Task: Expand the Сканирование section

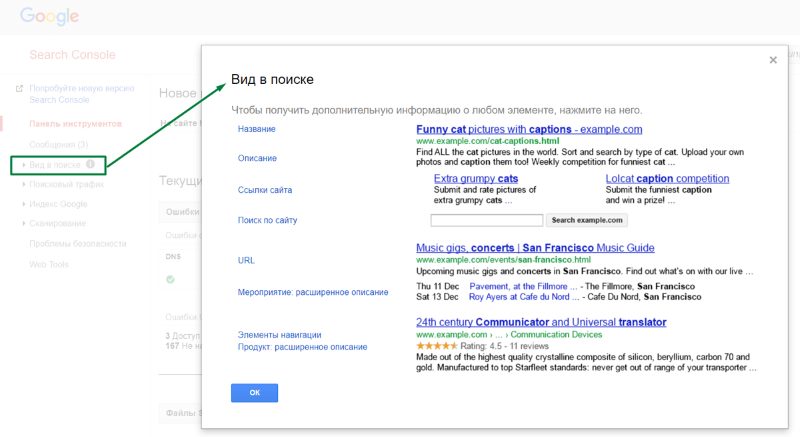Action: (x=54, y=223)
